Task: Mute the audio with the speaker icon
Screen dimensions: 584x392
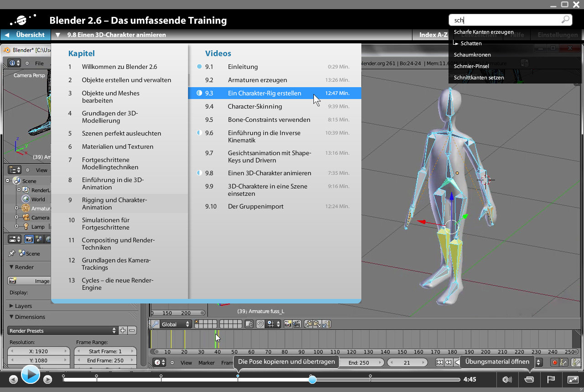Action: click(x=507, y=379)
